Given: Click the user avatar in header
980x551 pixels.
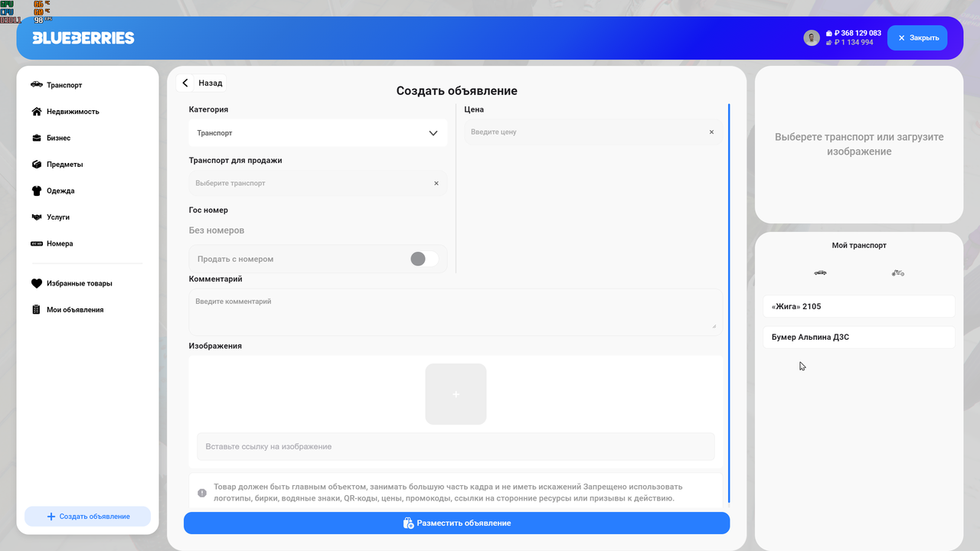Looking at the screenshot, I should tap(812, 38).
